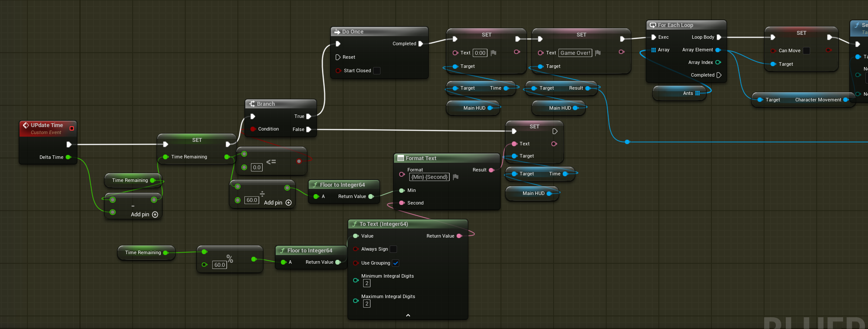This screenshot has width=868, height=329.
Task: Click the Do Once Reset exec pin
Action: (x=338, y=57)
